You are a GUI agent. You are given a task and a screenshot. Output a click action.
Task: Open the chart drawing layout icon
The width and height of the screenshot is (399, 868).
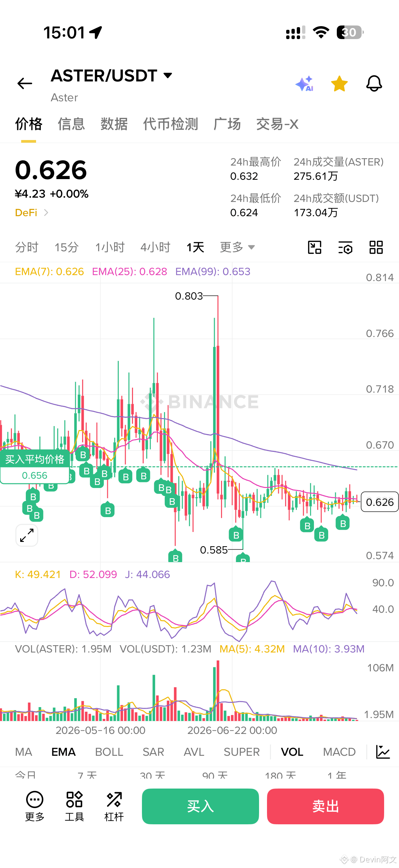(x=315, y=247)
